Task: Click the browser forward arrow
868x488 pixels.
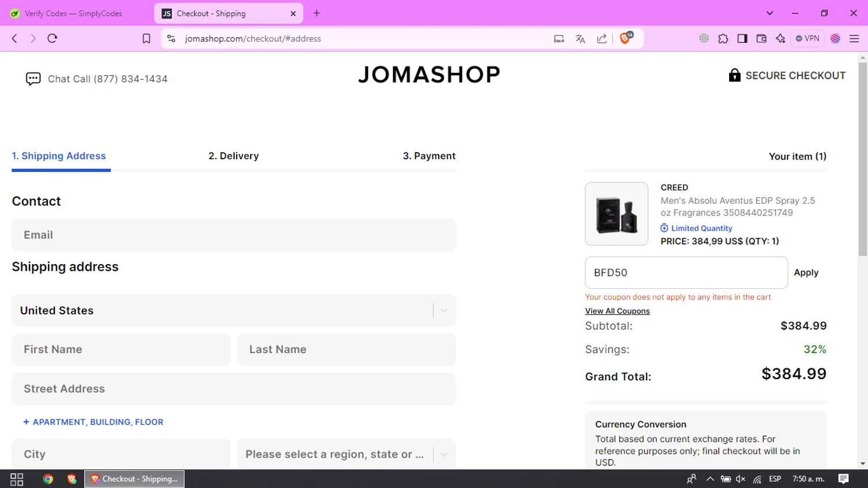Action: click(x=33, y=38)
